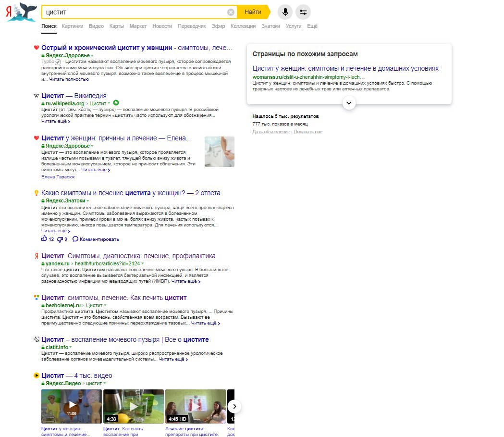
Task: Open thumbnail image in Елена Тарасюк result
Action: tap(220, 151)
